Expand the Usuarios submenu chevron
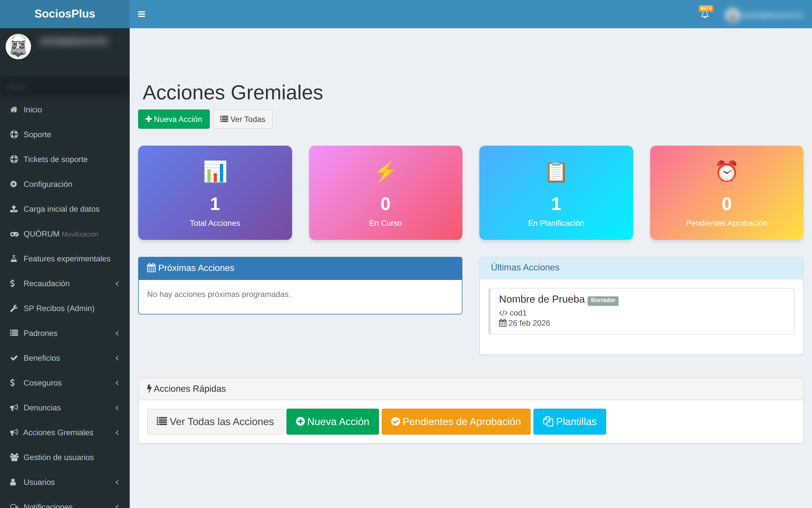Screen dimensions: 812x508 pyautogui.click(x=117, y=483)
